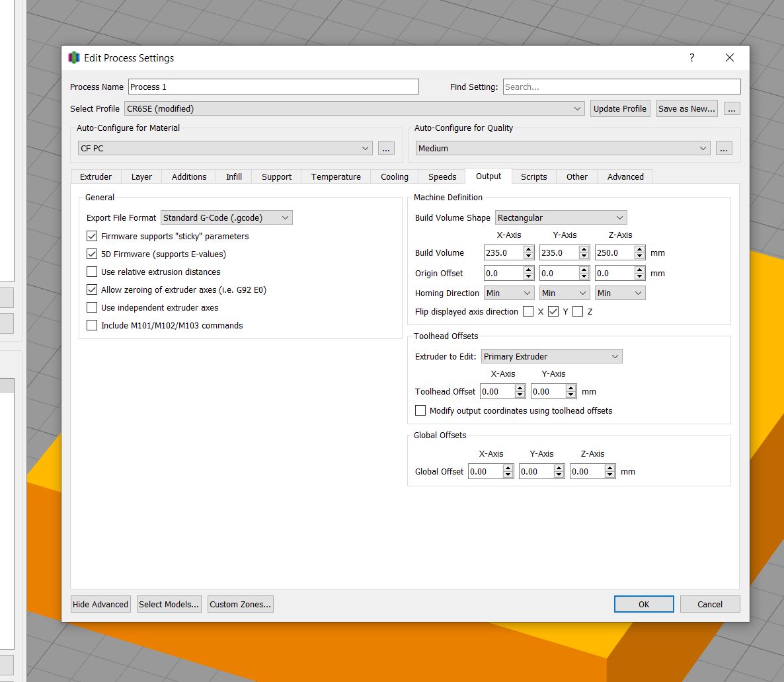This screenshot has height=682, width=784.
Task: Click the Cancel button
Action: 710,604
